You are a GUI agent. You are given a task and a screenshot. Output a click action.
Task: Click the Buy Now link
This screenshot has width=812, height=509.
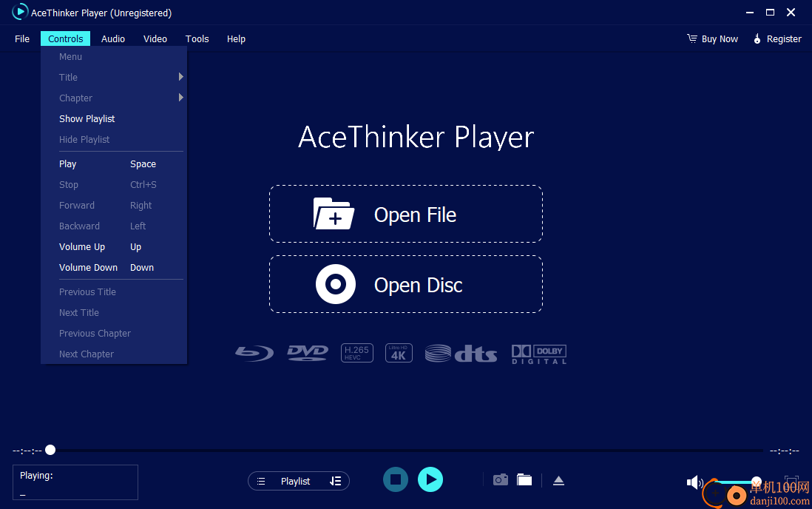pyautogui.click(x=720, y=39)
